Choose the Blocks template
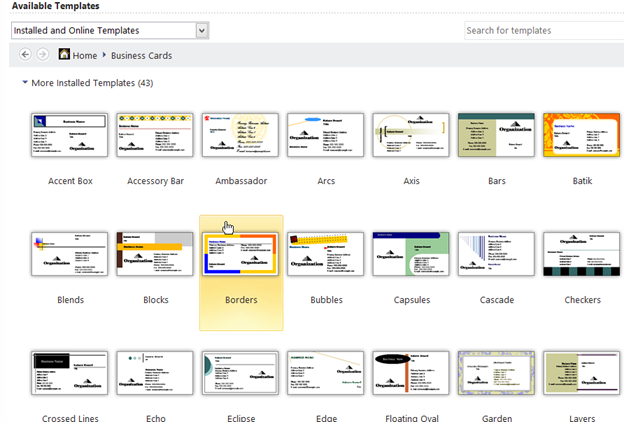The image size is (624, 422). [x=155, y=253]
